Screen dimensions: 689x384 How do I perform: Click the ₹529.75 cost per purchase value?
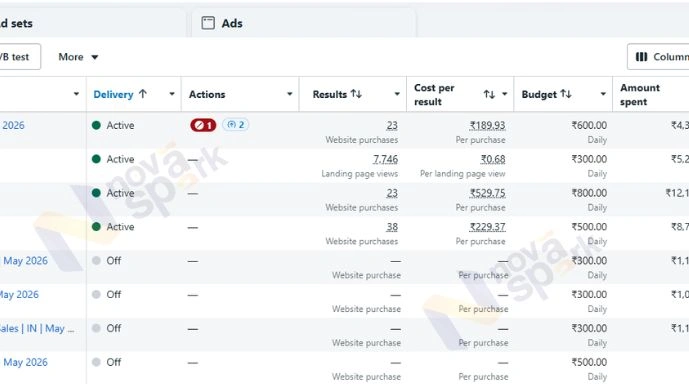pyautogui.click(x=487, y=193)
